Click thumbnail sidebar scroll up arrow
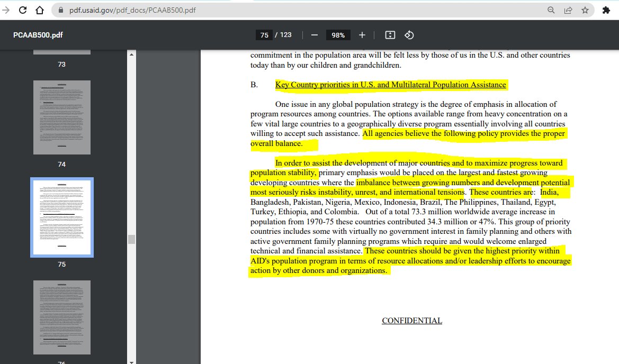The width and height of the screenshot is (619, 364). coord(131,54)
